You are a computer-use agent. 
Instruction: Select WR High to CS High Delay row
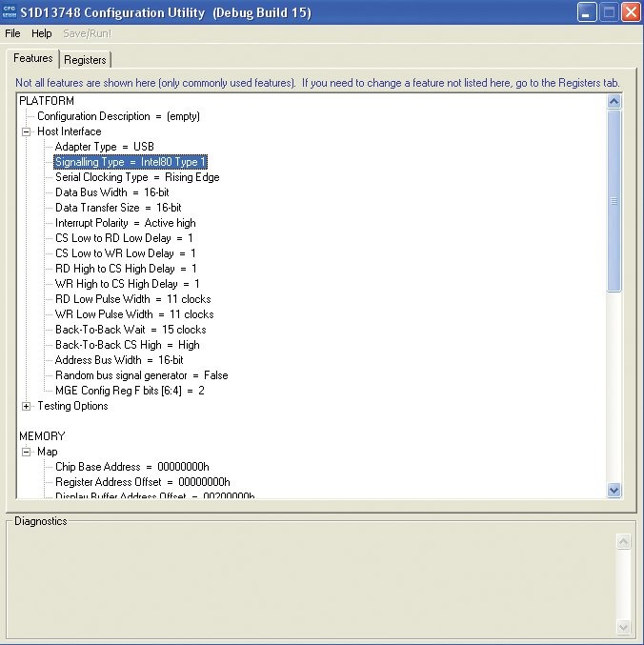tap(127, 284)
